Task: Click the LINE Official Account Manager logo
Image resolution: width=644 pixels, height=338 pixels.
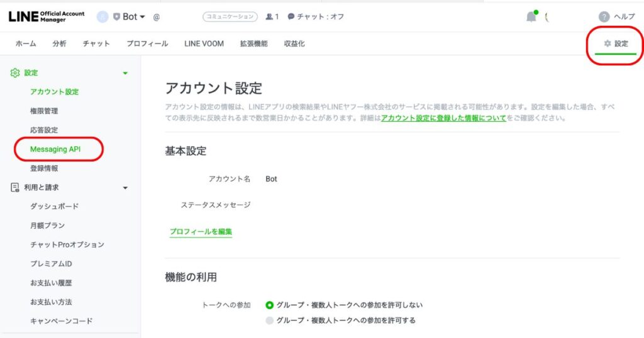Action: pyautogui.click(x=47, y=16)
